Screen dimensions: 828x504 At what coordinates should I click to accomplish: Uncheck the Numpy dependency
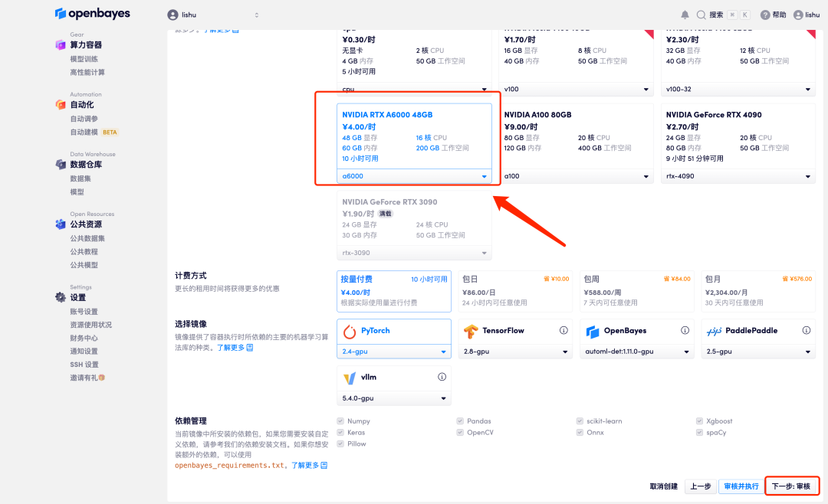(340, 421)
